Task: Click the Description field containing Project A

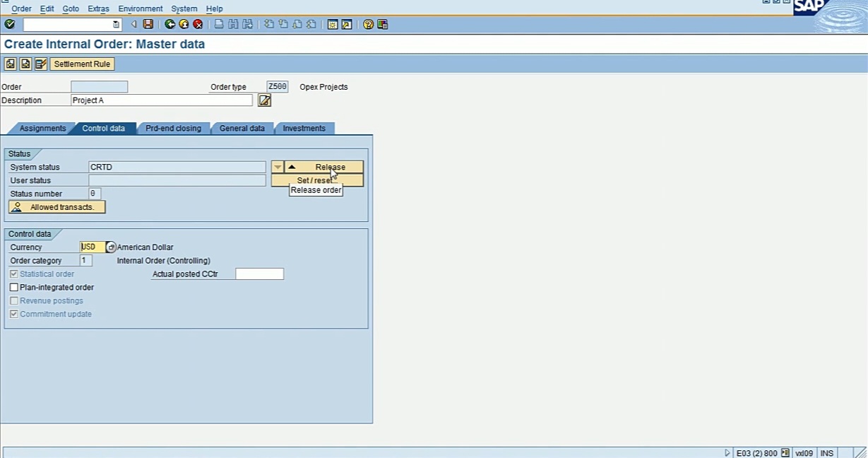Action: [x=162, y=100]
